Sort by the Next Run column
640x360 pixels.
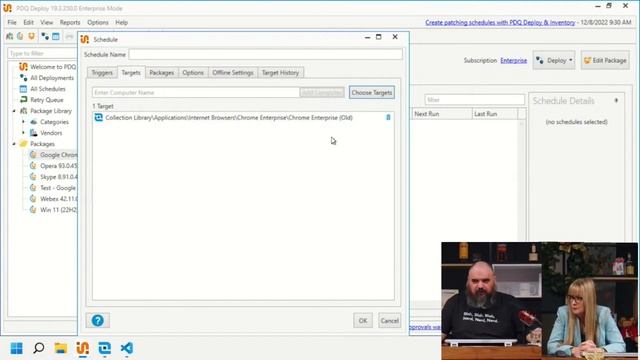pyautogui.click(x=442, y=114)
